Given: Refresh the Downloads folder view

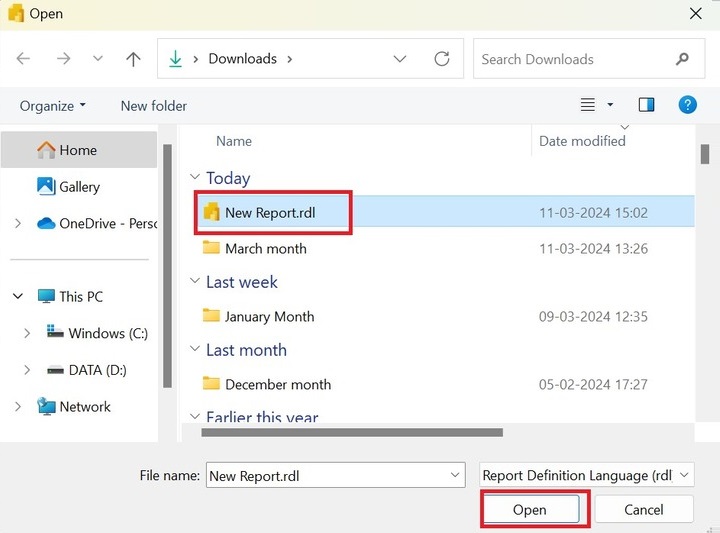Looking at the screenshot, I should click(x=442, y=59).
